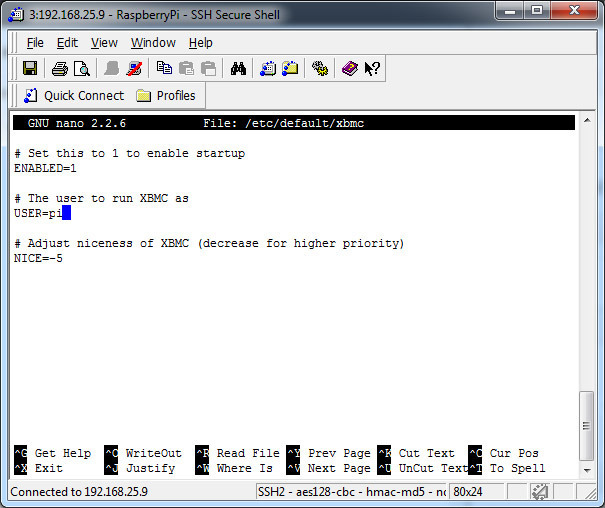Click the binoculars Find icon

point(238,69)
